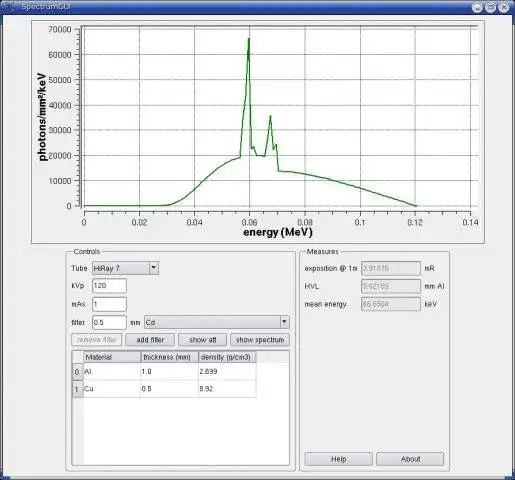Screen dimensions: 515x480
Task: Click the second spectrum peak near 0.068 MeV
Action: coord(270,116)
